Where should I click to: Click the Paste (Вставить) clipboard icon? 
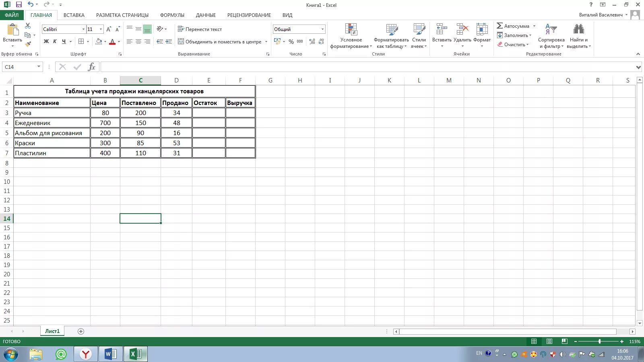pyautogui.click(x=12, y=30)
